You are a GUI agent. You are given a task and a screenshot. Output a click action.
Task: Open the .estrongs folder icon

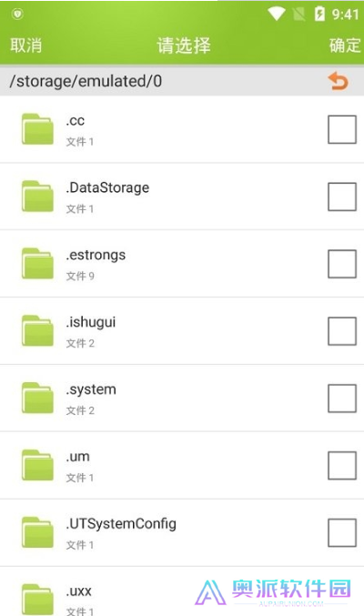[x=37, y=263]
